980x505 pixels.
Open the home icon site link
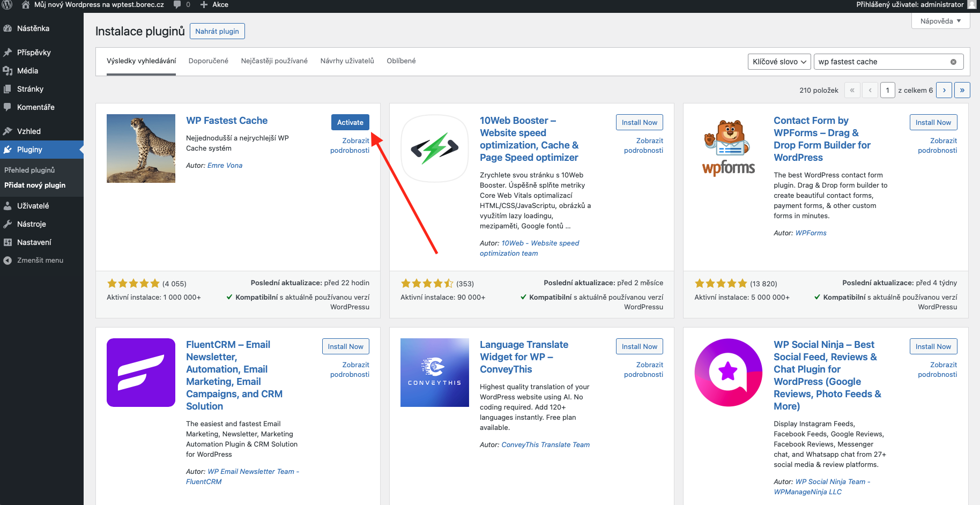(x=25, y=4)
